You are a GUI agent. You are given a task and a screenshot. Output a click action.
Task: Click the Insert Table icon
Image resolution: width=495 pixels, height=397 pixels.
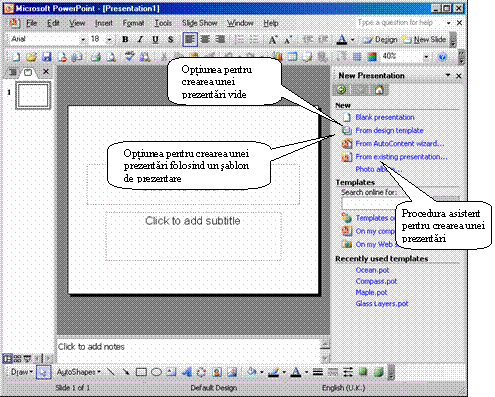292,57
